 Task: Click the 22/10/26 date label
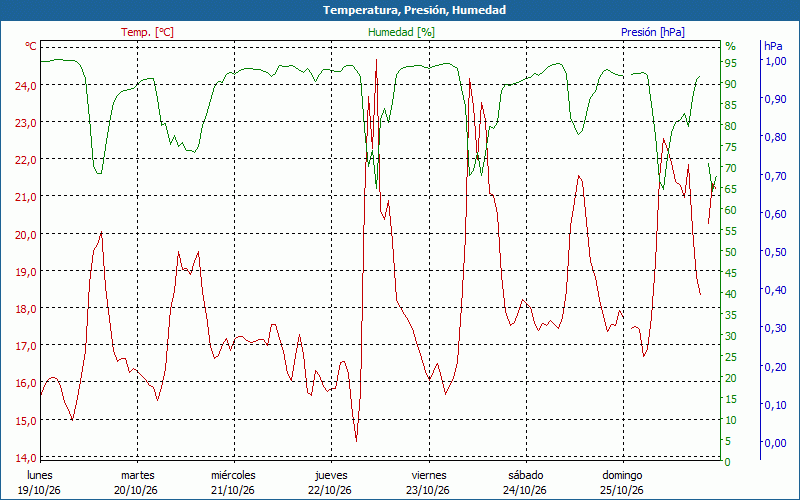(330, 490)
